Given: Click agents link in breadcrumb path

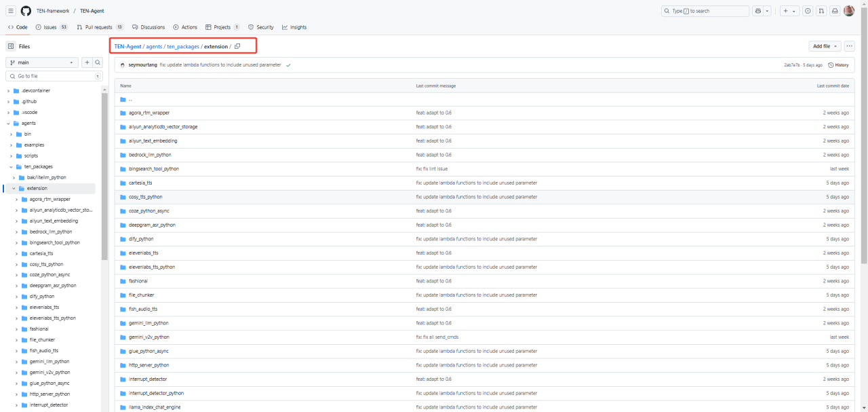Looking at the screenshot, I should pyautogui.click(x=154, y=46).
